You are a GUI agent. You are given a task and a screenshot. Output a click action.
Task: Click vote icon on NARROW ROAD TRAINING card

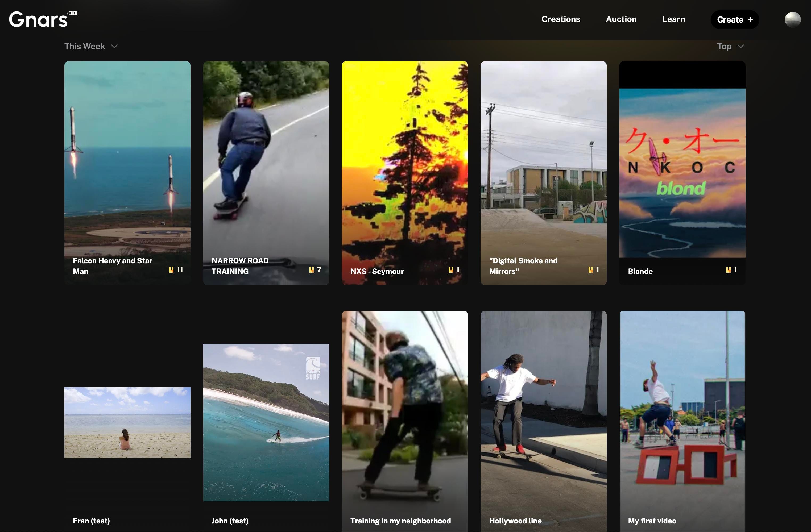click(x=312, y=270)
